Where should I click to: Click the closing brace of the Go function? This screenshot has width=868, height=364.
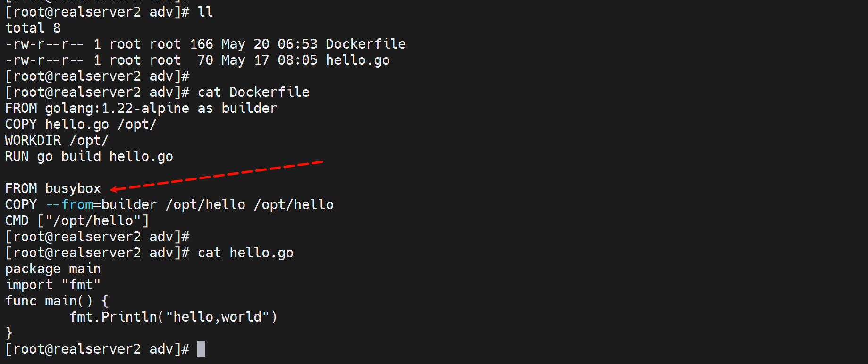pos(9,333)
